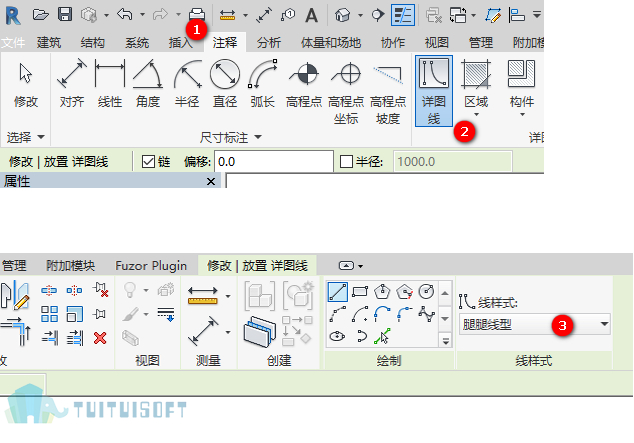
Task: Click the Aligned Dimension icon in Measure panel
Action: (203, 331)
